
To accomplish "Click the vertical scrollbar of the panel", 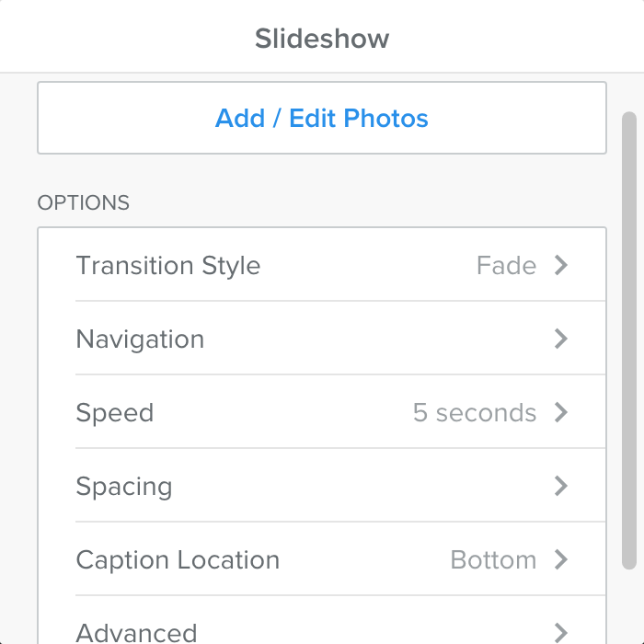I will [x=629, y=340].
